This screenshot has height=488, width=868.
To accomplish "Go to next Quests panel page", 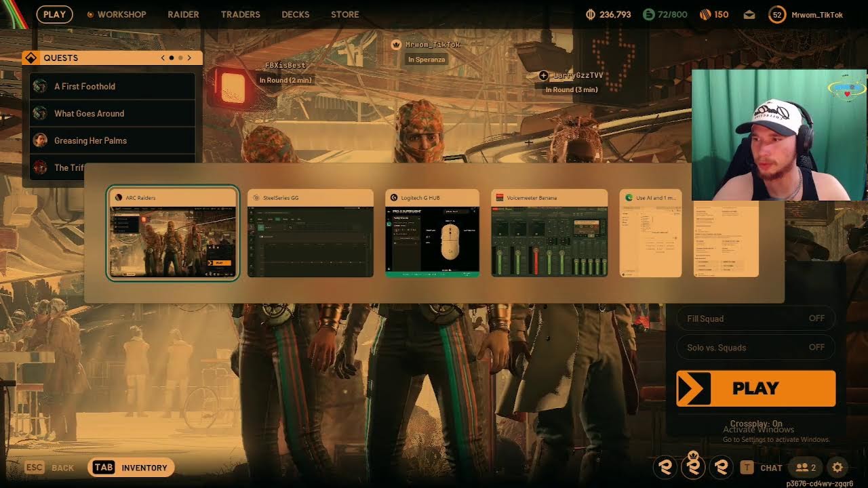I will [x=189, y=58].
